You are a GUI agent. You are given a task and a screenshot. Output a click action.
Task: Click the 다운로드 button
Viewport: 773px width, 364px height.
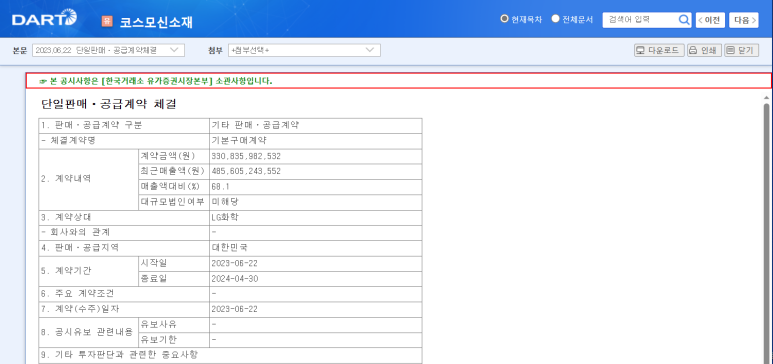659,50
